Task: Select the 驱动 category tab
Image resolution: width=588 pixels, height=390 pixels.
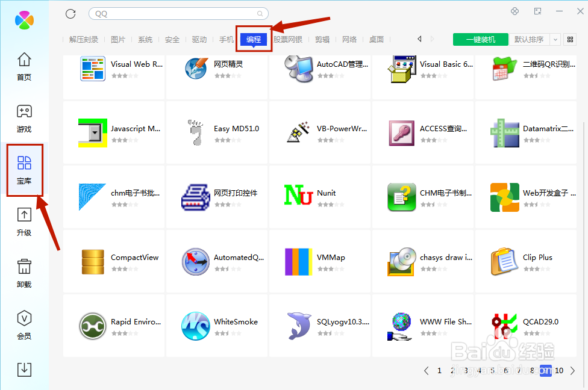Action: (199, 39)
